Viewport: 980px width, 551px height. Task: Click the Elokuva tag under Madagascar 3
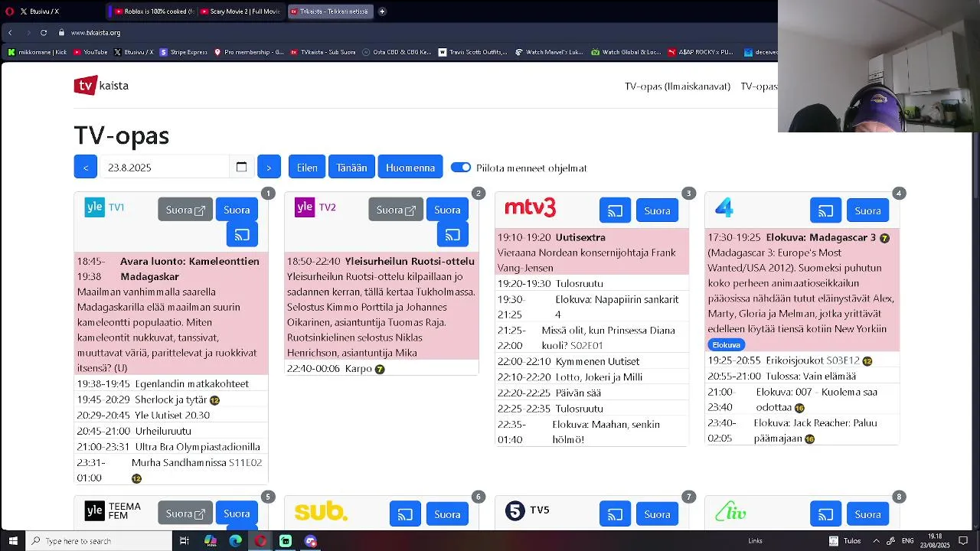point(727,344)
